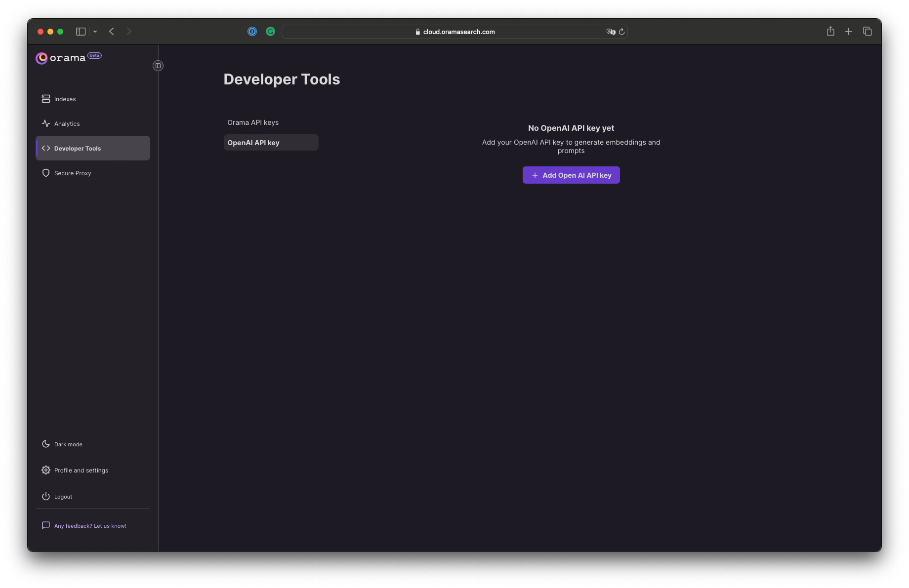Go forward in browser history
The image size is (909, 588).
129,32
